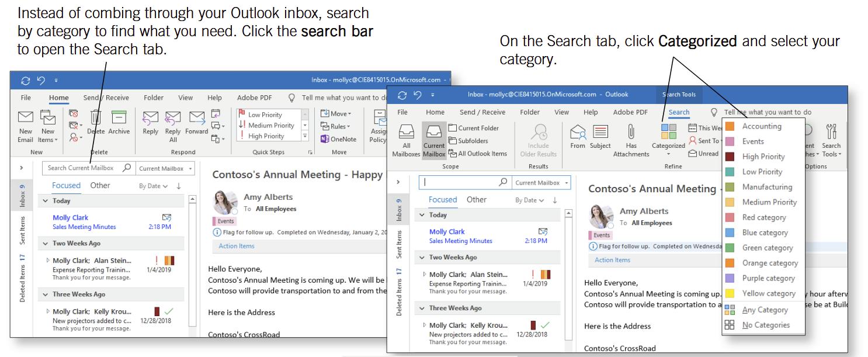Click the undo icon in the Search-tab window title bar

point(419,95)
